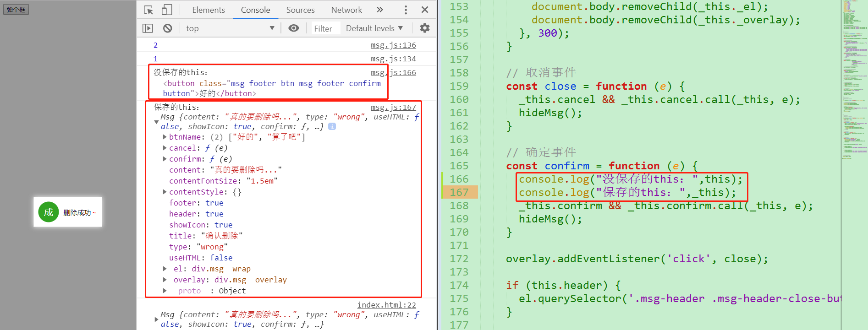The width and height of the screenshot is (868, 330).
Task: Close the DevTools panel
Action: (x=425, y=10)
